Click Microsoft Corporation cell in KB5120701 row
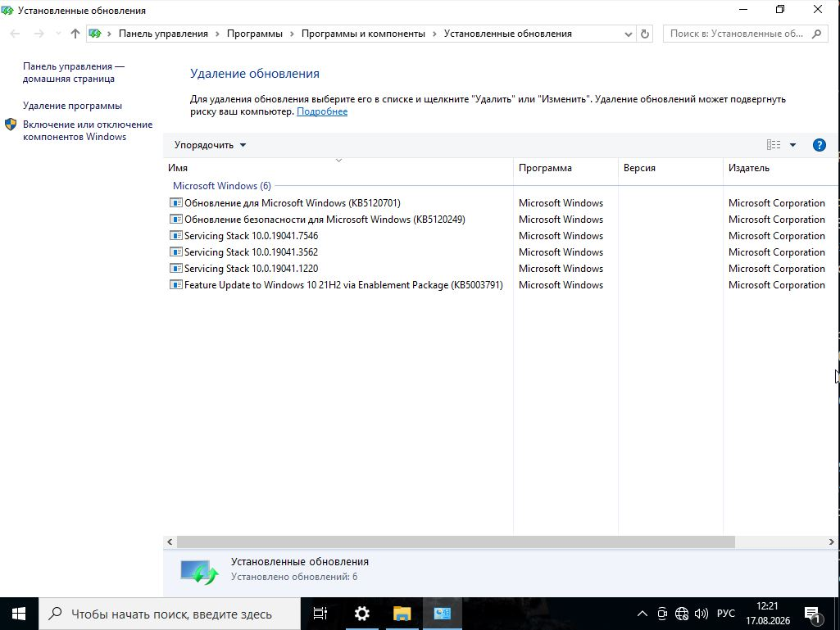 [x=776, y=203]
